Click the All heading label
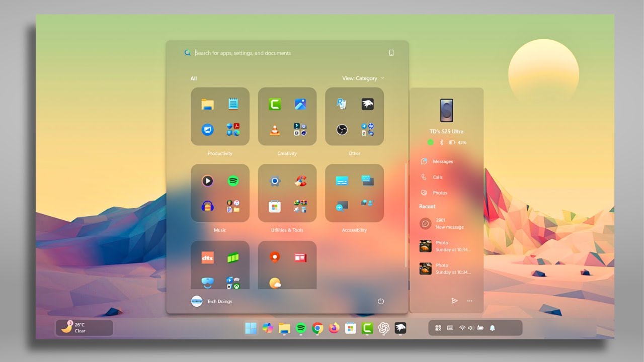The image size is (644, 362). click(x=194, y=78)
